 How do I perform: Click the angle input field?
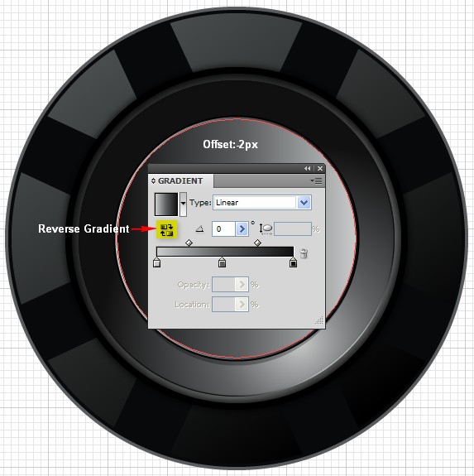[224, 228]
